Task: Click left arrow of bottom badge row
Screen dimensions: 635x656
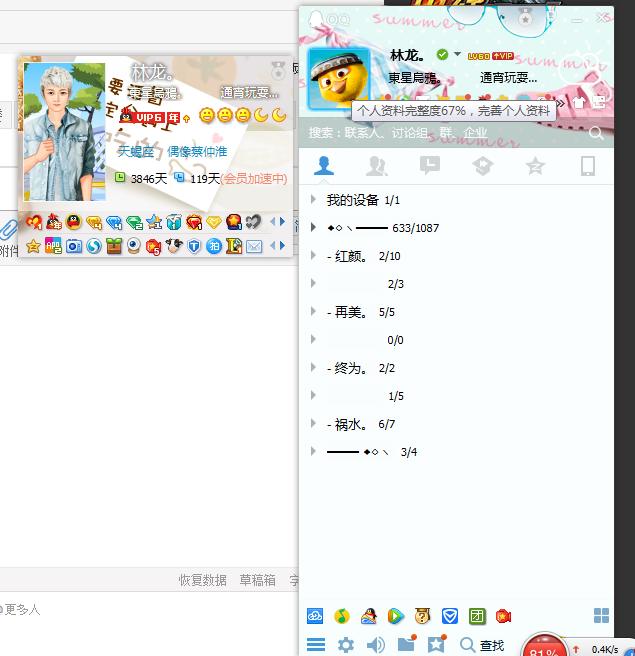Action: click(x=273, y=246)
